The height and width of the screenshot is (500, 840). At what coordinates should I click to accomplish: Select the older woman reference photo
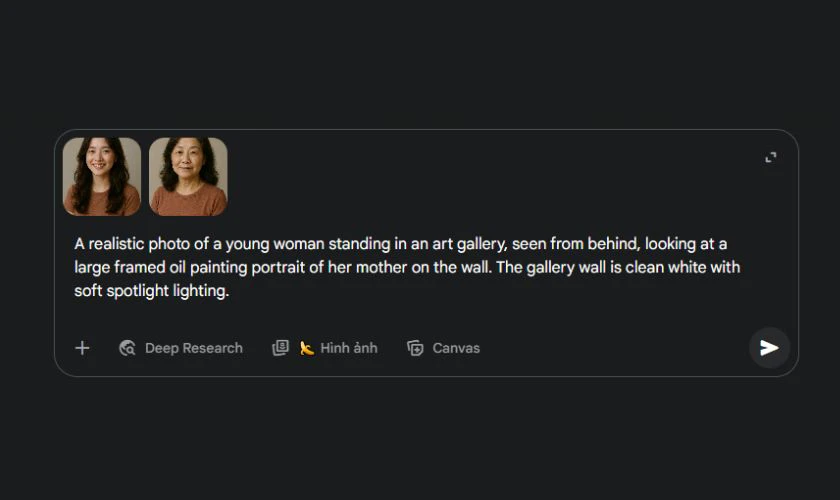click(188, 177)
